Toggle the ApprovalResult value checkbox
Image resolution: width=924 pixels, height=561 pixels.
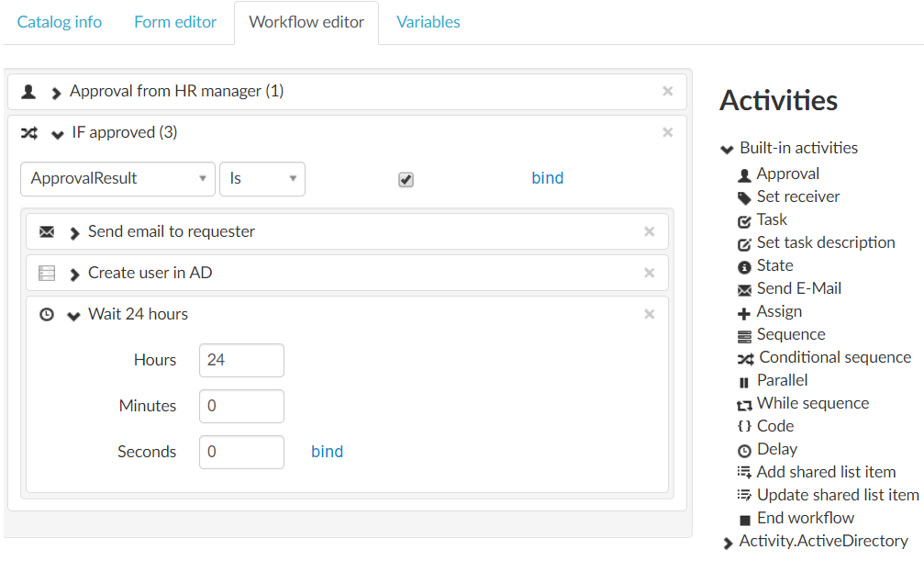[406, 180]
